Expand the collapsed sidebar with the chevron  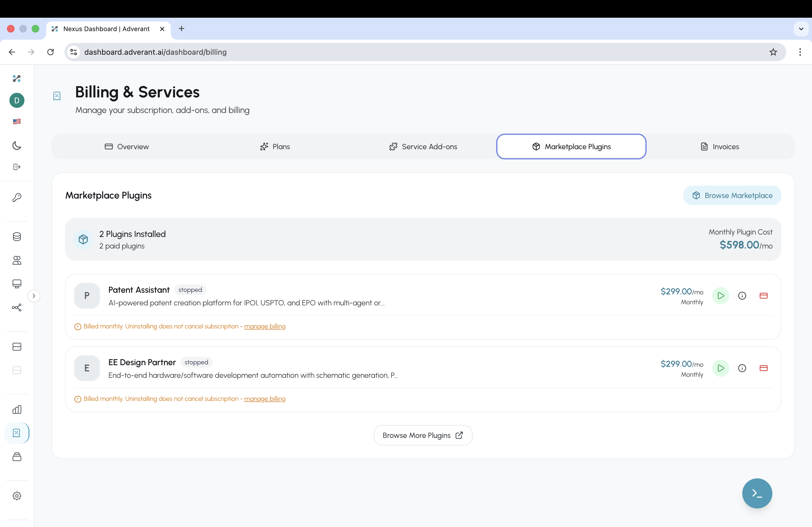[x=34, y=296]
